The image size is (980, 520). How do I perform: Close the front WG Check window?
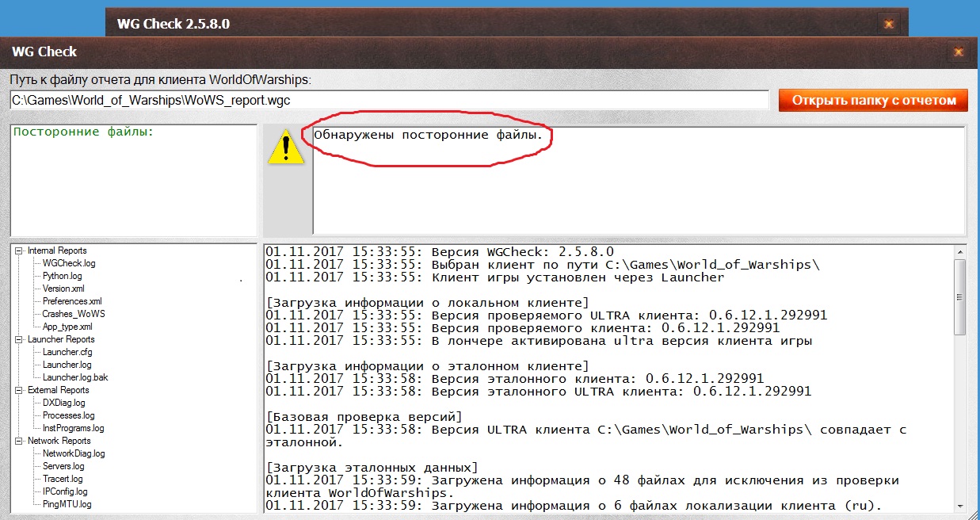click(958, 52)
